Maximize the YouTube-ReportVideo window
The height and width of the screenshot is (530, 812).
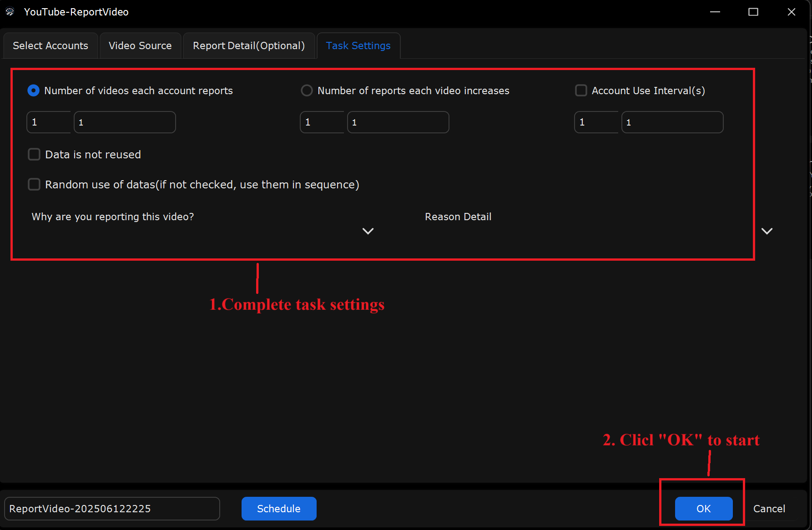pos(753,12)
